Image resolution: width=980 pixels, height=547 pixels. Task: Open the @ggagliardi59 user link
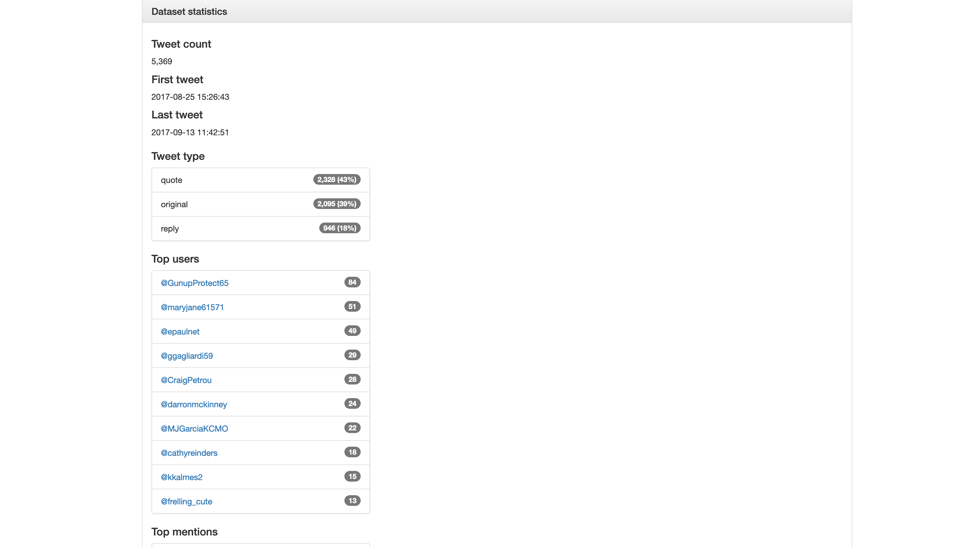click(187, 356)
